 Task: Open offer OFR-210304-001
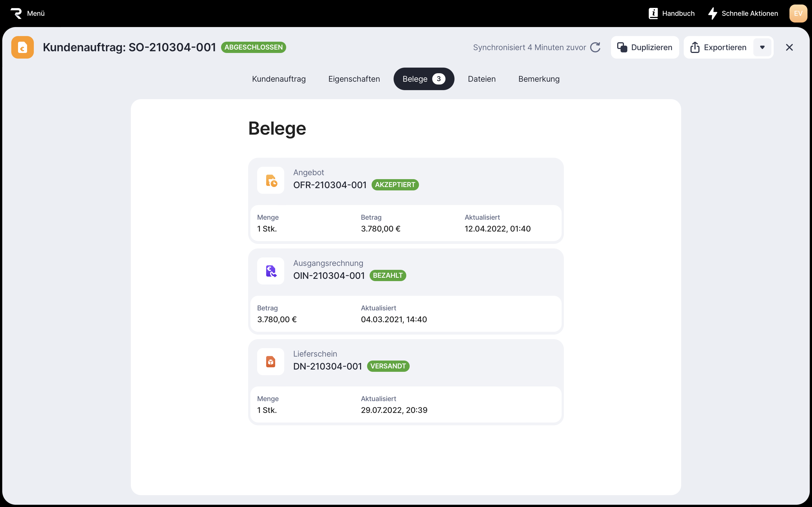point(330,185)
